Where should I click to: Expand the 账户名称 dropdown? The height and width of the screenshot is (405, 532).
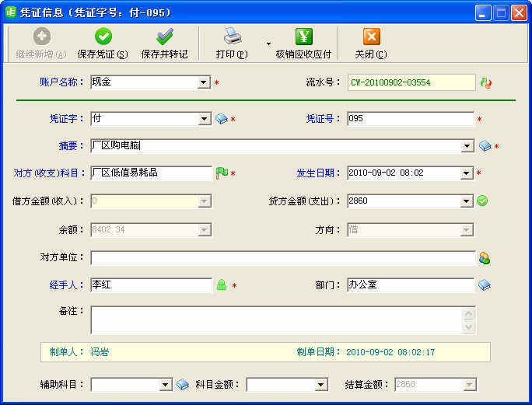204,82
